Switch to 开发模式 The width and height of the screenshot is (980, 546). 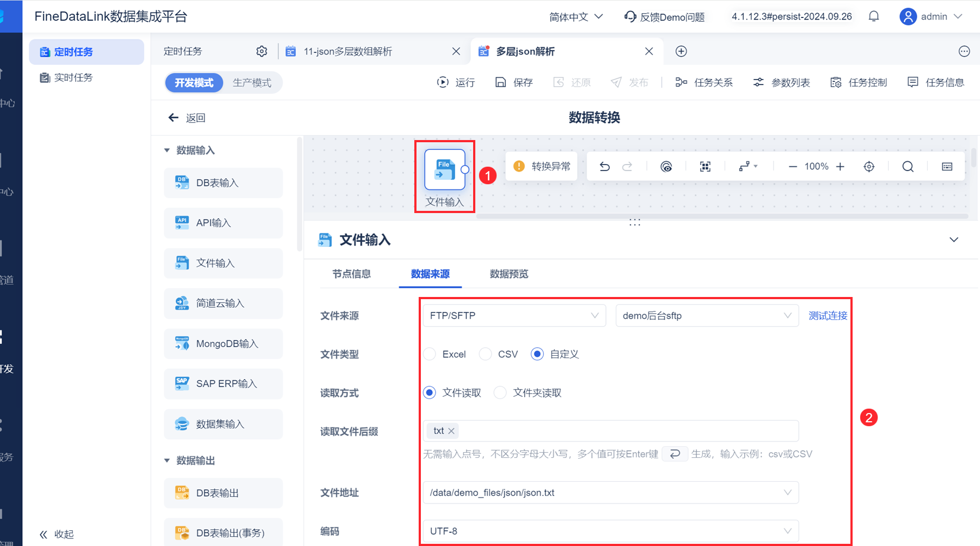pos(194,83)
